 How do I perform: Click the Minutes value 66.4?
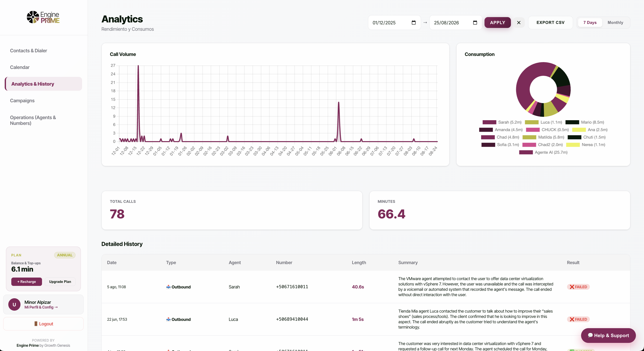point(391,214)
